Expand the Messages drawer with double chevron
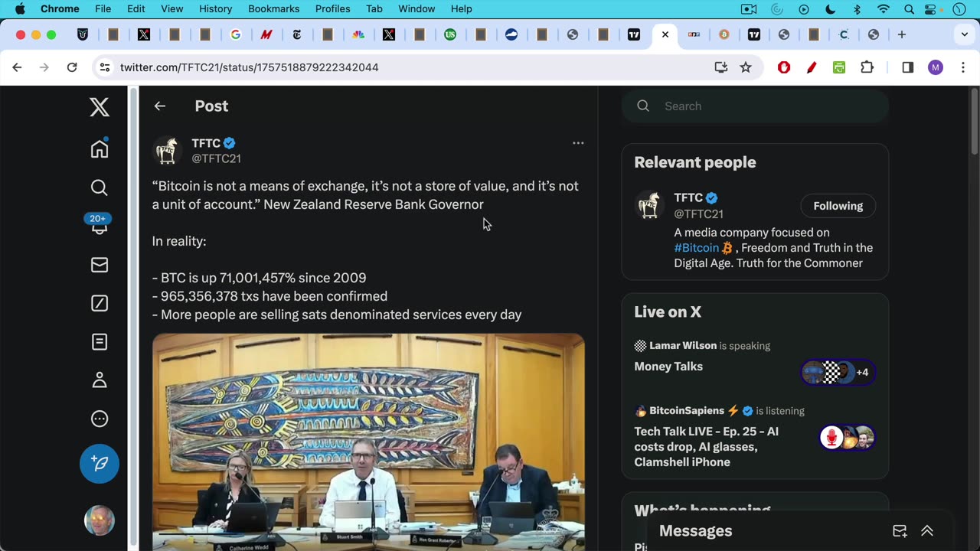The height and width of the screenshot is (551, 980). pyautogui.click(x=927, y=531)
